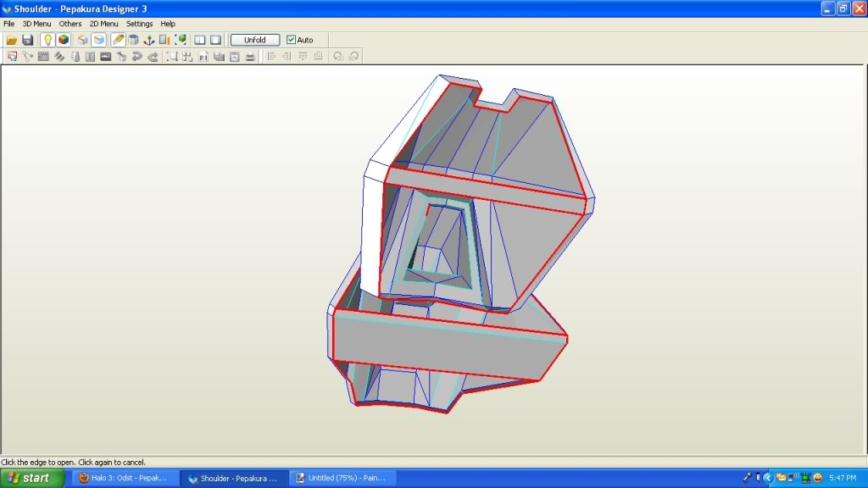Click the rotate 90 counterclockwise icon
Viewport: 868px width, 488px height.
click(338, 57)
